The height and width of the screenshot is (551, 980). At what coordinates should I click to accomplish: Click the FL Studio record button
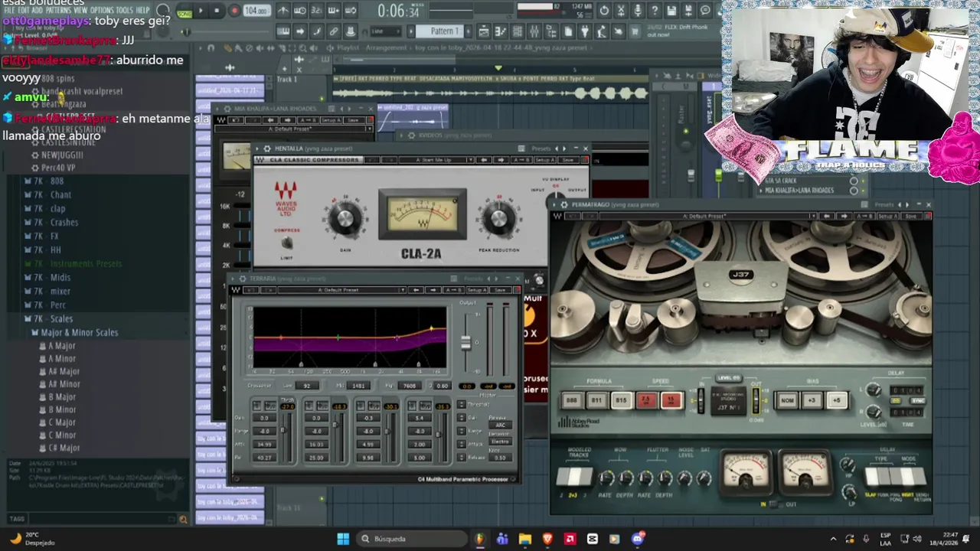pyautogui.click(x=235, y=11)
